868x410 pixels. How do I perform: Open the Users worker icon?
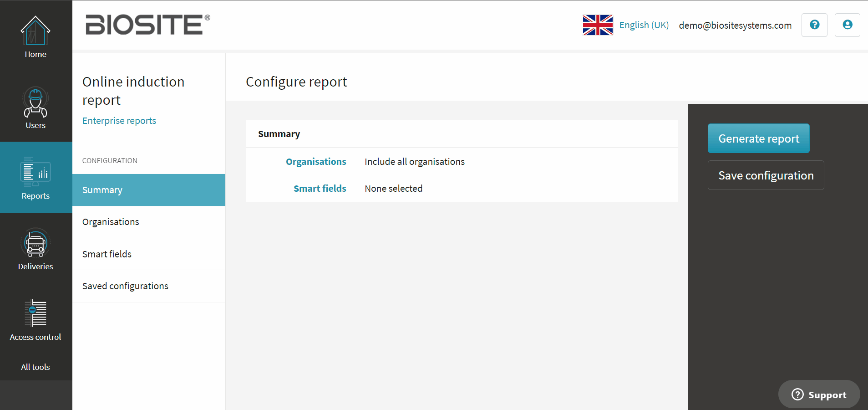36,102
